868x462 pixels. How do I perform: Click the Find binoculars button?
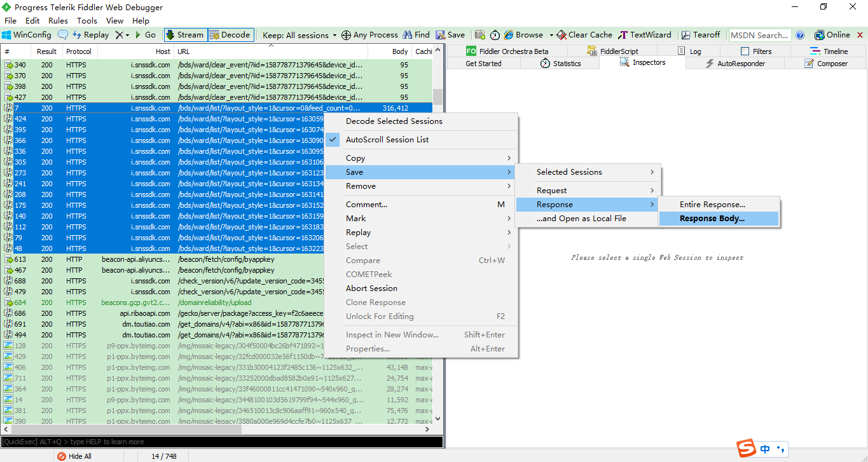click(416, 35)
